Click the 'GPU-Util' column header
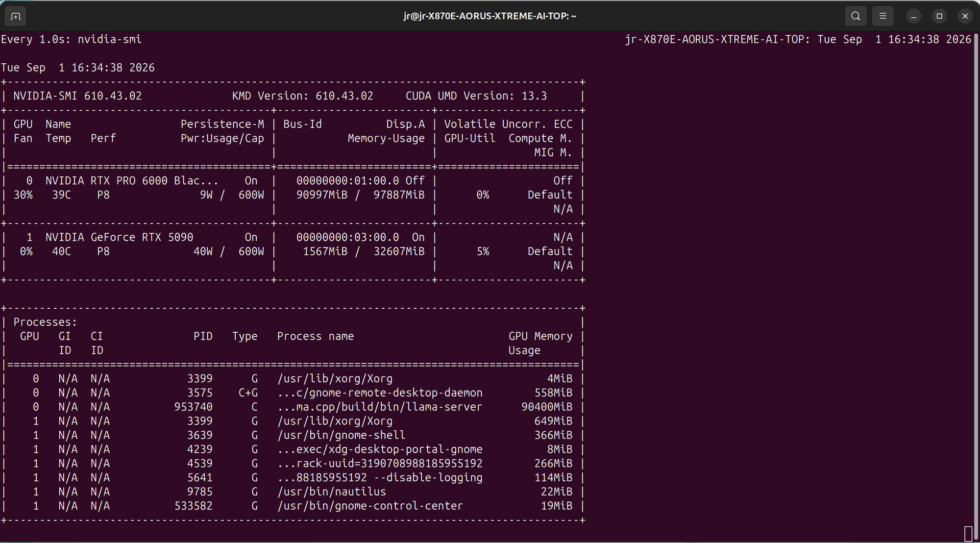Screen dimensions: 980x543 (x=469, y=139)
